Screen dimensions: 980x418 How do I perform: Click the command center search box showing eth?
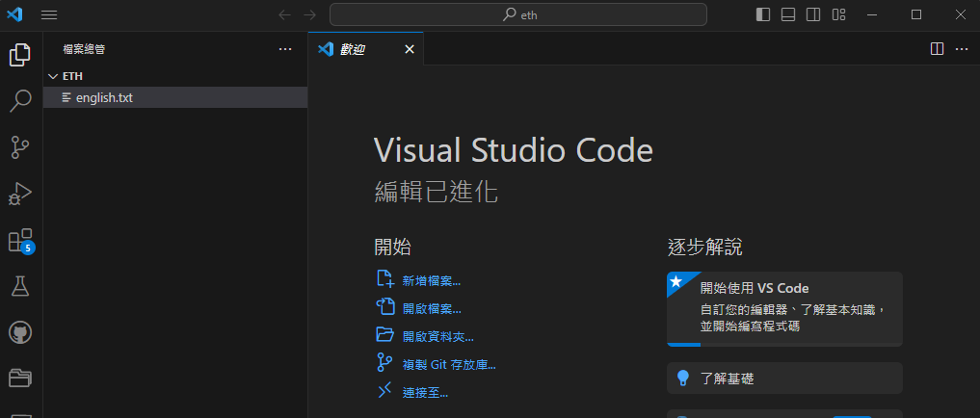coord(518,15)
